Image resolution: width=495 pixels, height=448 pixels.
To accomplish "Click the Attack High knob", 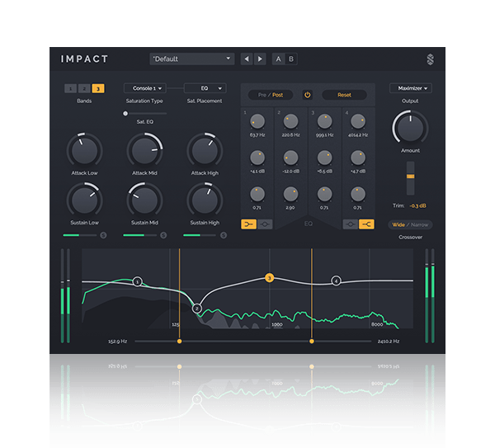I will tap(205, 151).
